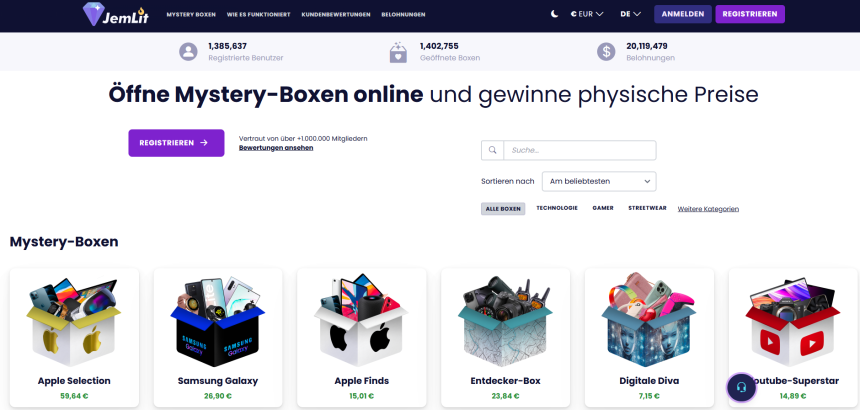Click the purple Registrieren arrow button

tap(176, 143)
